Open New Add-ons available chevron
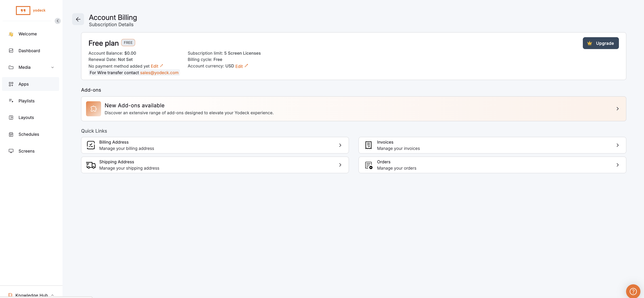The image size is (644, 298). [617, 109]
